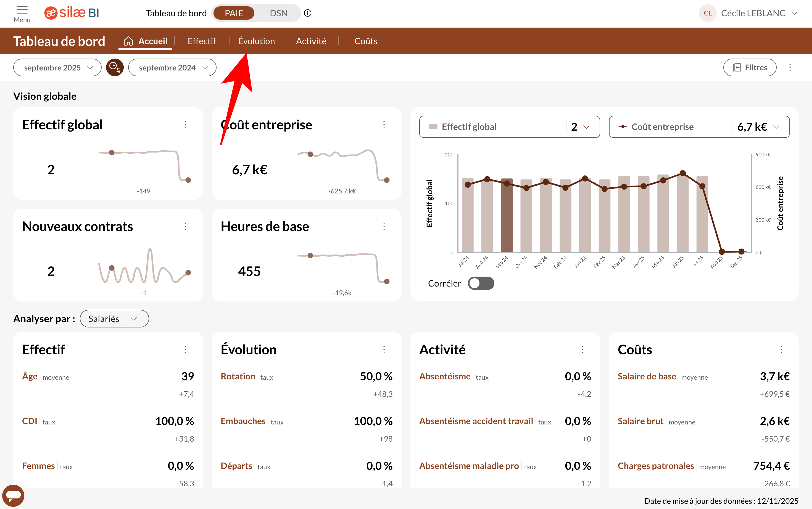This screenshot has height=509, width=812.
Task: Open the Absentéisme indicator link
Action: point(445,376)
